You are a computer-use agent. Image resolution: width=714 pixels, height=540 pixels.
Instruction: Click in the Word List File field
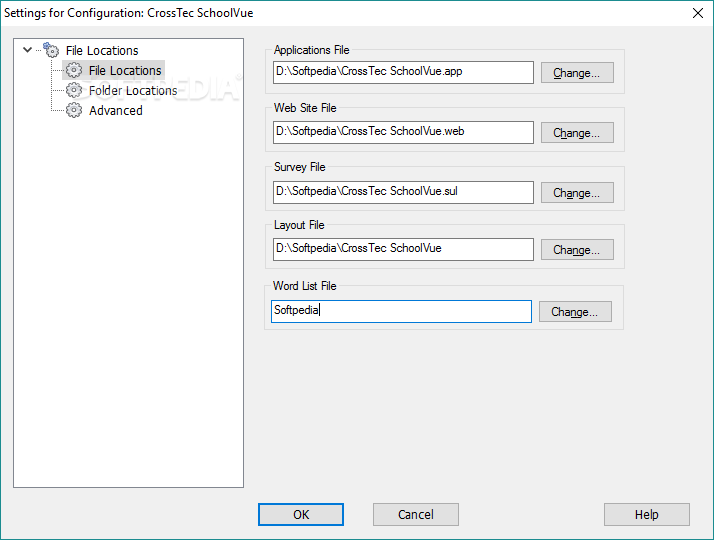(x=401, y=311)
